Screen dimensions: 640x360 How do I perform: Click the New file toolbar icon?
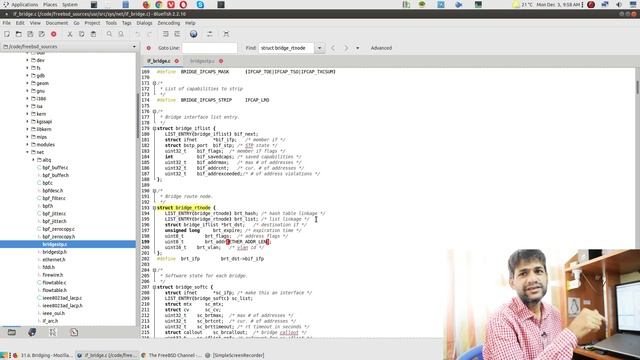coord(7,34)
